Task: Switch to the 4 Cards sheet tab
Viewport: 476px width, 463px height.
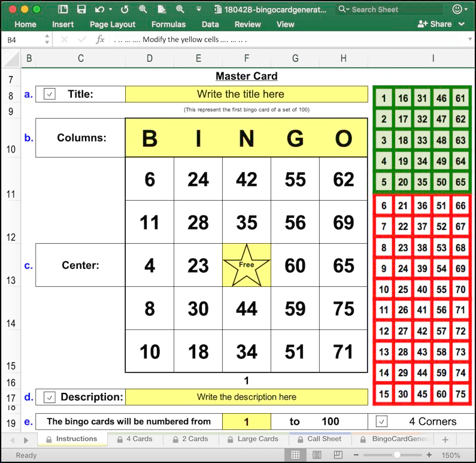Action: pyautogui.click(x=135, y=439)
